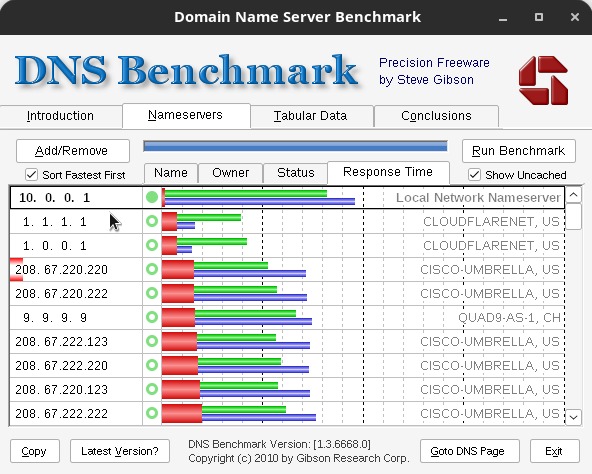
Task: Click status circle for 1.0.0.1 row
Action: (x=152, y=245)
